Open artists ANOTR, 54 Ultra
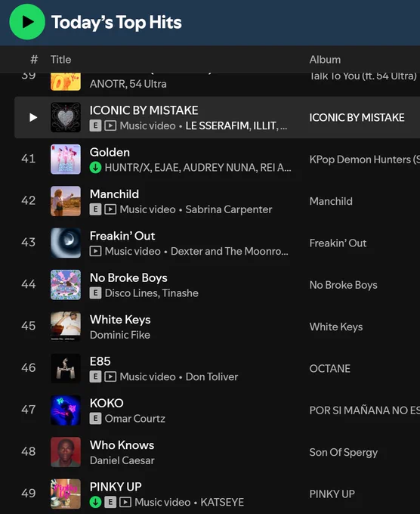The width and height of the screenshot is (420, 514). point(128,84)
